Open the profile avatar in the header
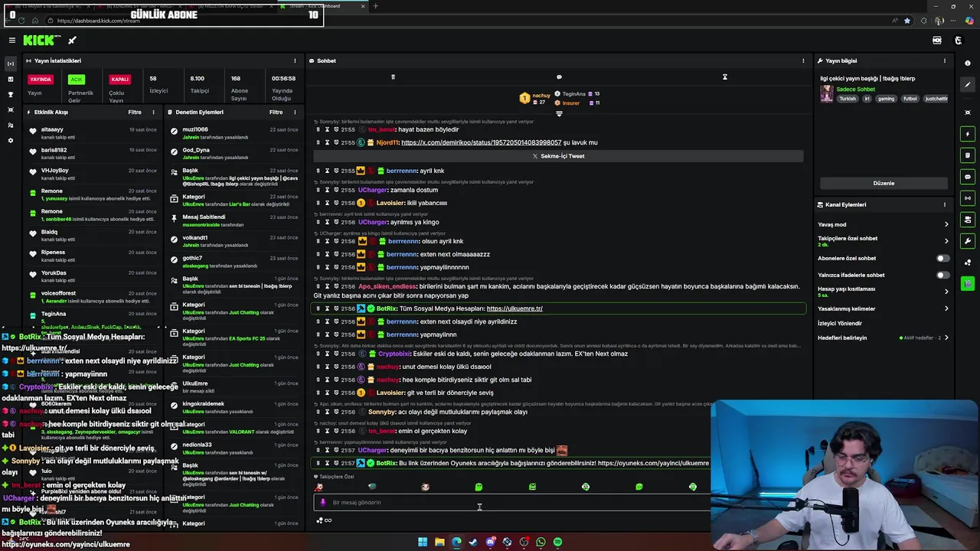 pos(958,41)
